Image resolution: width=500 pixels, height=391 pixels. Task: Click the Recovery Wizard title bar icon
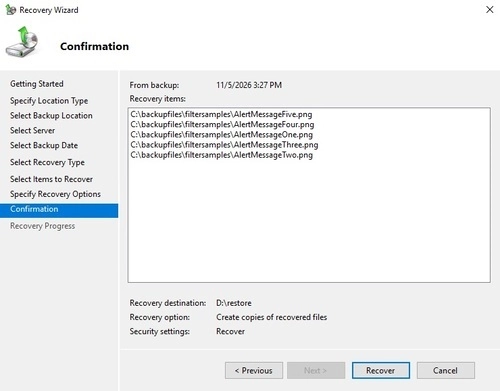11,10
